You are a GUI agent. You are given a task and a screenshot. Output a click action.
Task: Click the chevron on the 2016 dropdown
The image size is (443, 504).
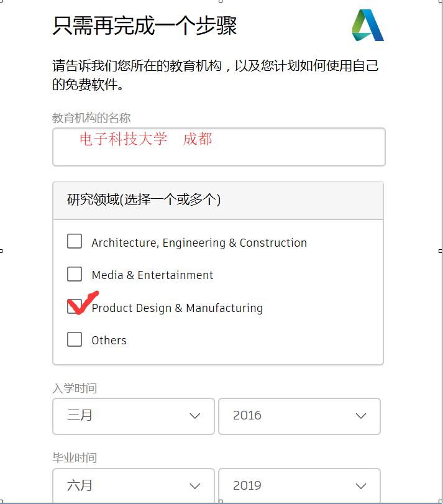pos(360,416)
